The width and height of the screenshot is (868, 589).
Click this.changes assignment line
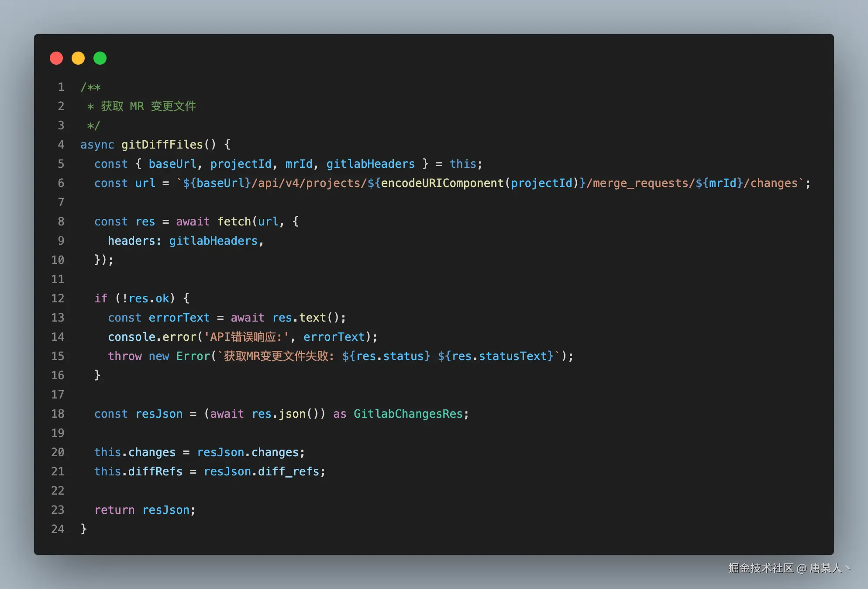click(x=199, y=452)
